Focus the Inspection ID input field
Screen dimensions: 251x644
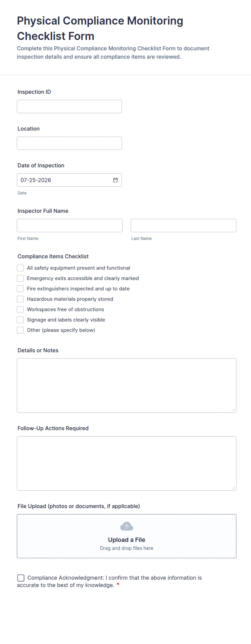click(x=69, y=107)
